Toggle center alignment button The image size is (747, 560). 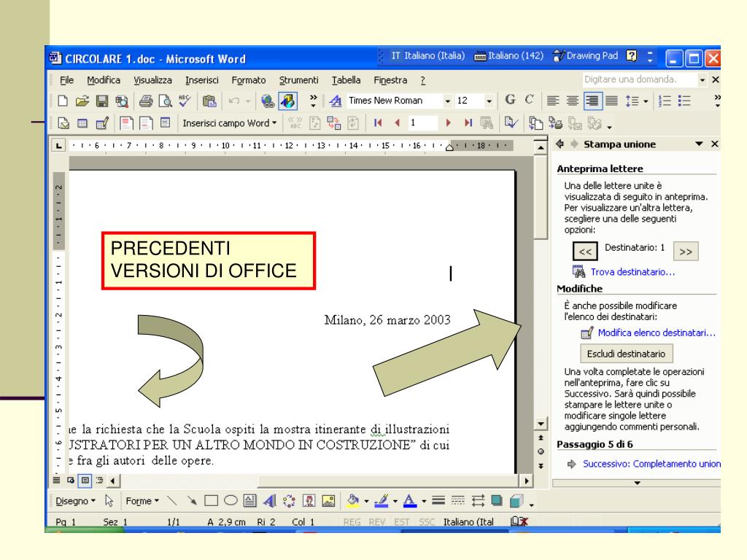tap(572, 101)
